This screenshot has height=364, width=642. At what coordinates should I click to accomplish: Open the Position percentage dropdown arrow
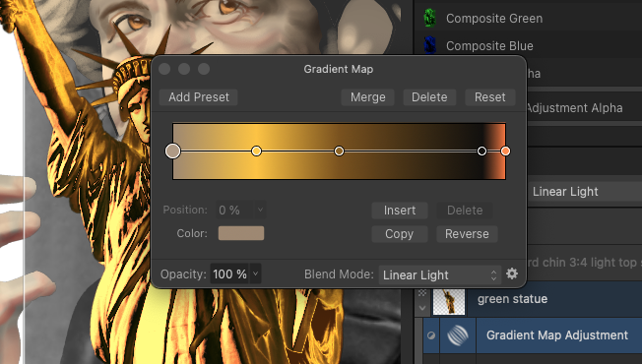pyautogui.click(x=260, y=210)
